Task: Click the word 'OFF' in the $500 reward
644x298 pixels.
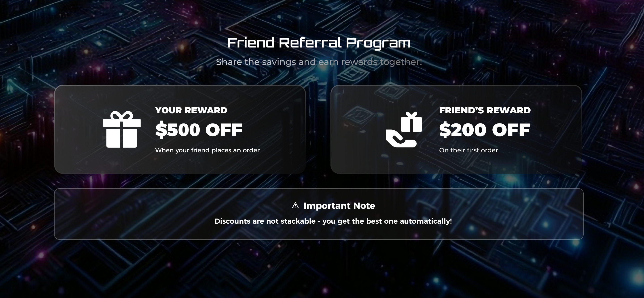Action: tap(224, 130)
